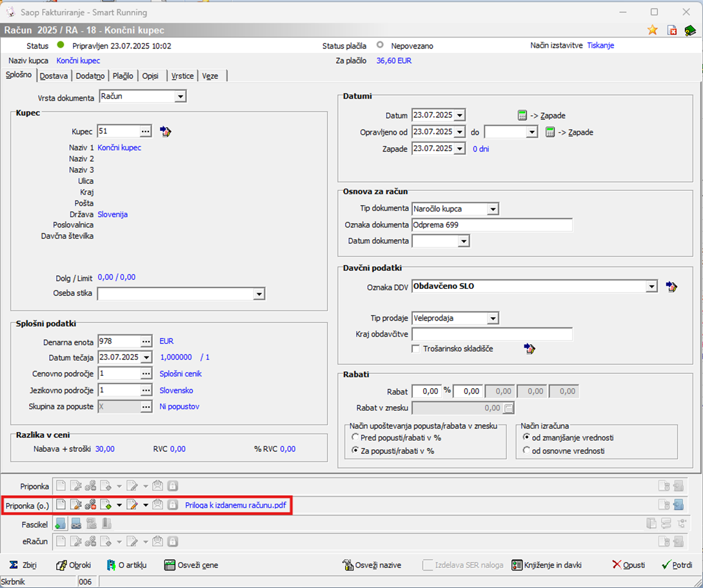Click into the Kraj obdavčitve input field
Screen dimensions: 703x588
tap(492, 335)
